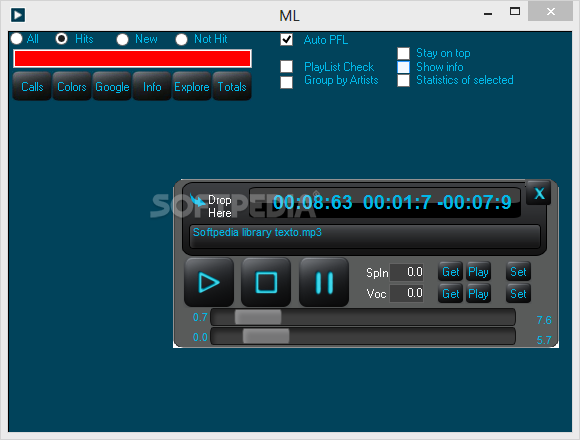Click Set button in SpIn row
The width and height of the screenshot is (580, 440).
pyautogui.click(x=518, y=272)
